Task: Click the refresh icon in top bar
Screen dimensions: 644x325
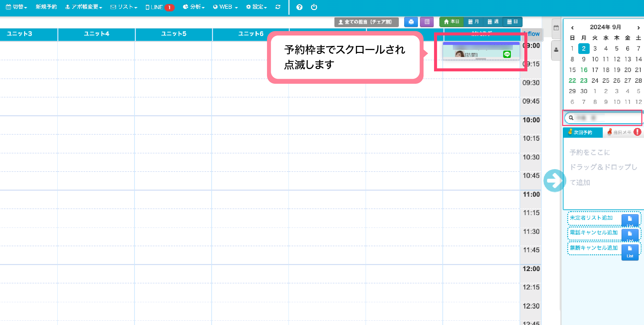Action: [278, 7]
